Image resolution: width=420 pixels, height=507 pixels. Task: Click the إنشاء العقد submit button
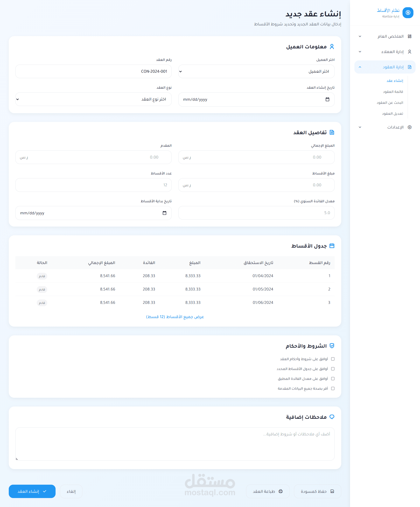coord(32,491)
